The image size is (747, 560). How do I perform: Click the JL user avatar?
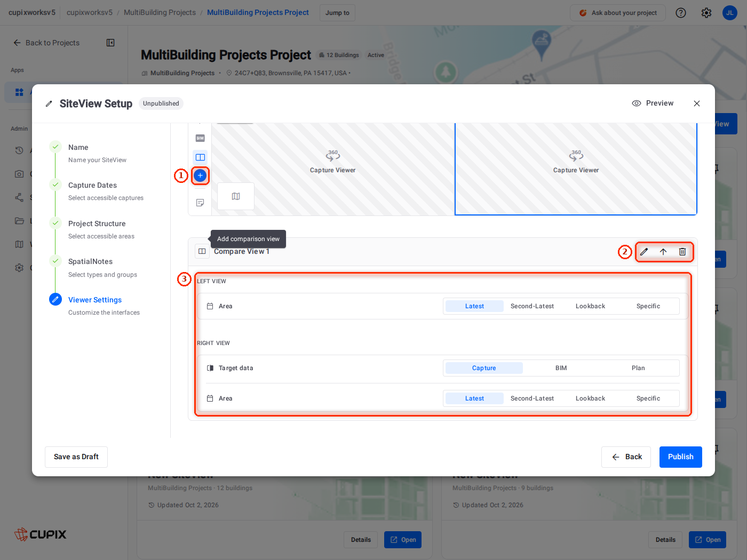coord(730,13)
